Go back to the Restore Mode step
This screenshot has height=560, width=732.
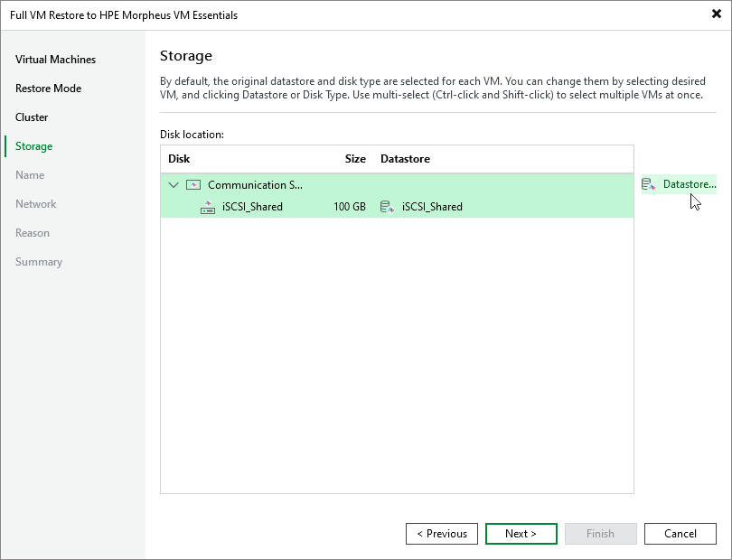click(x=48, y=88)
